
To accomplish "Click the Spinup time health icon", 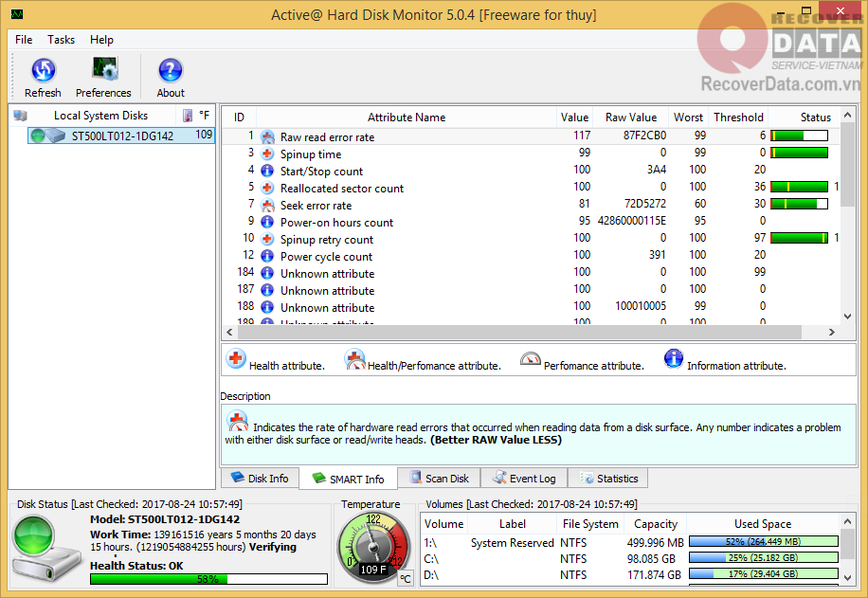I will 267,154.
